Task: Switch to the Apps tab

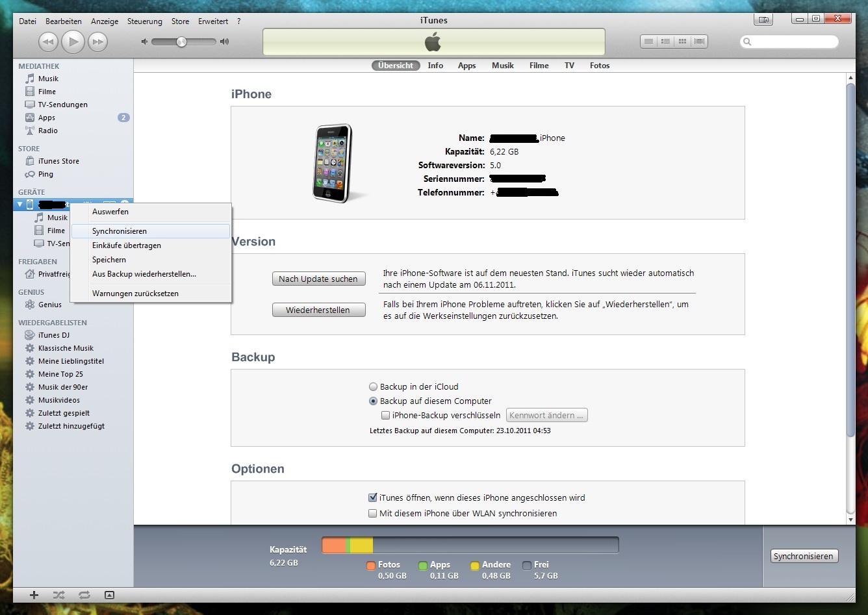Action: tap(466, 66)
